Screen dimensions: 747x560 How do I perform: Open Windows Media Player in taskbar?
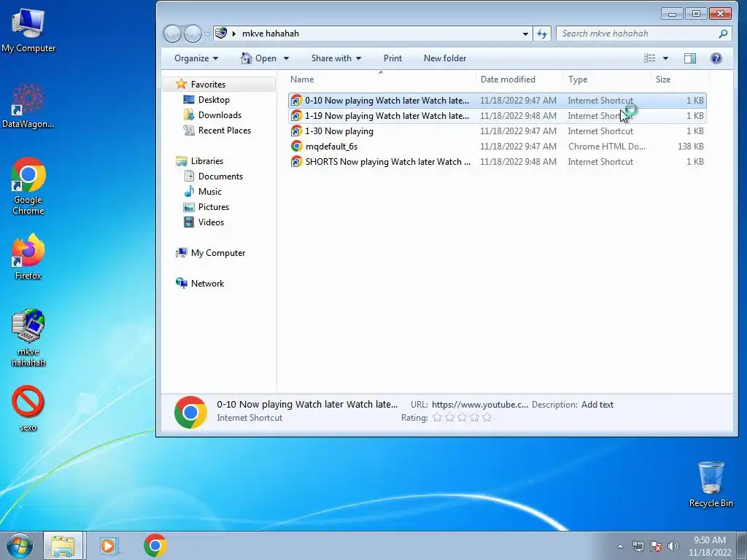pyautogui.click(x=109, y=545)
